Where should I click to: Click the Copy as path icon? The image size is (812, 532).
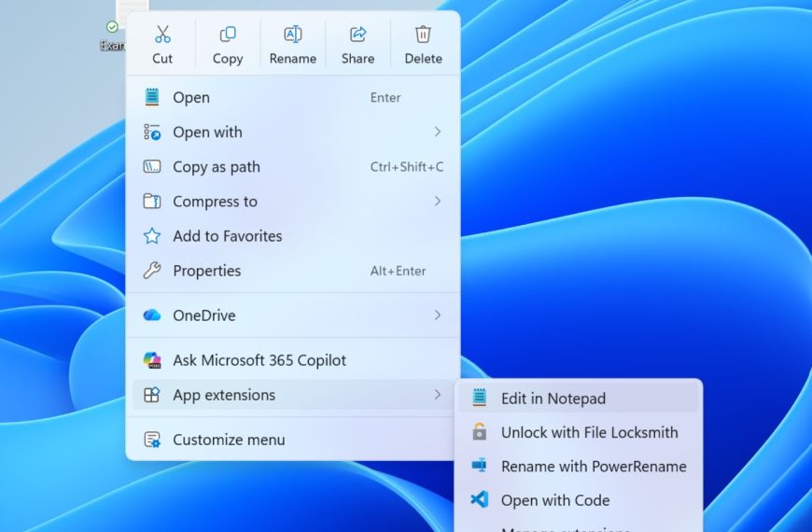152,167
